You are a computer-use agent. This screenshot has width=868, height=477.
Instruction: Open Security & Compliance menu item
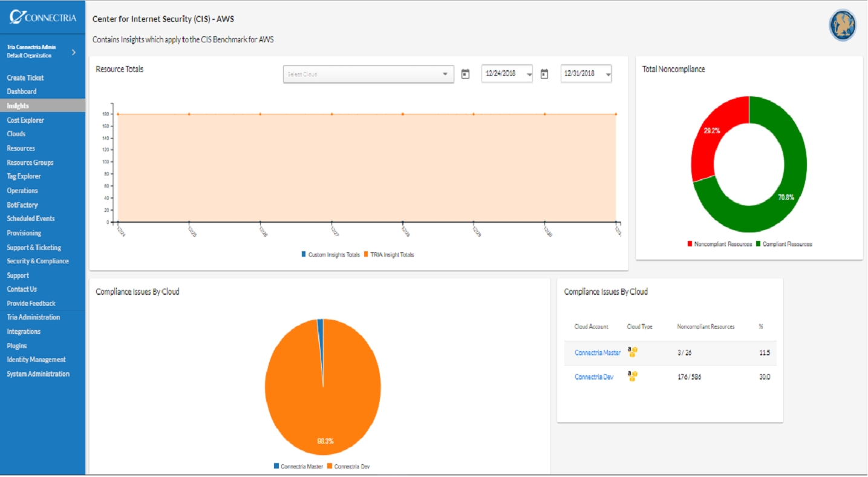click(x=38, y=261)
